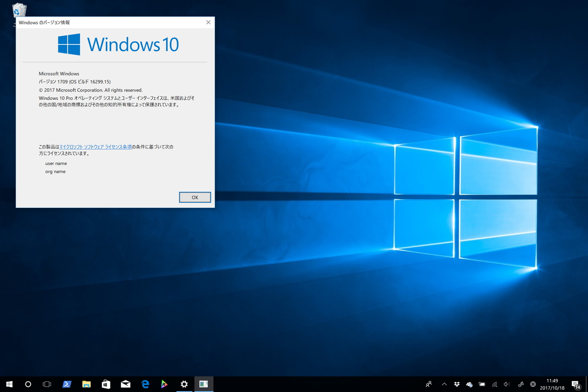
Task: Open Microsoft Edge browser
Action: pyautogui.click(x=145, y=384)
